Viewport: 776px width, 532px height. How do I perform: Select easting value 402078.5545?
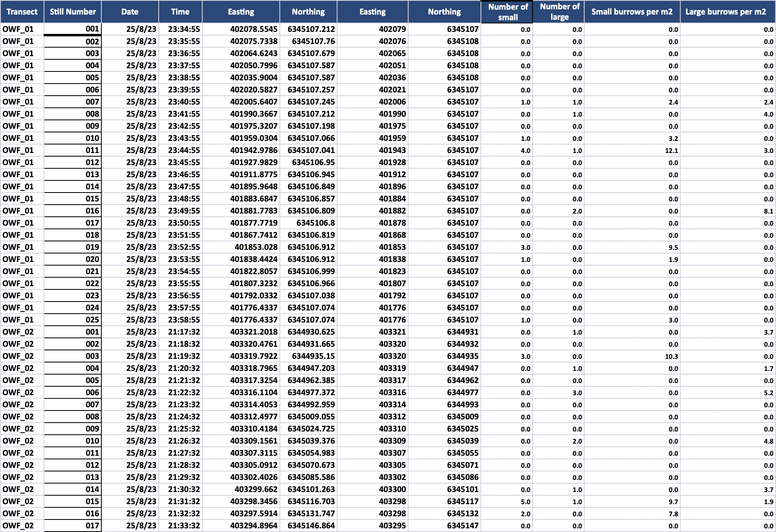[241, 29]
